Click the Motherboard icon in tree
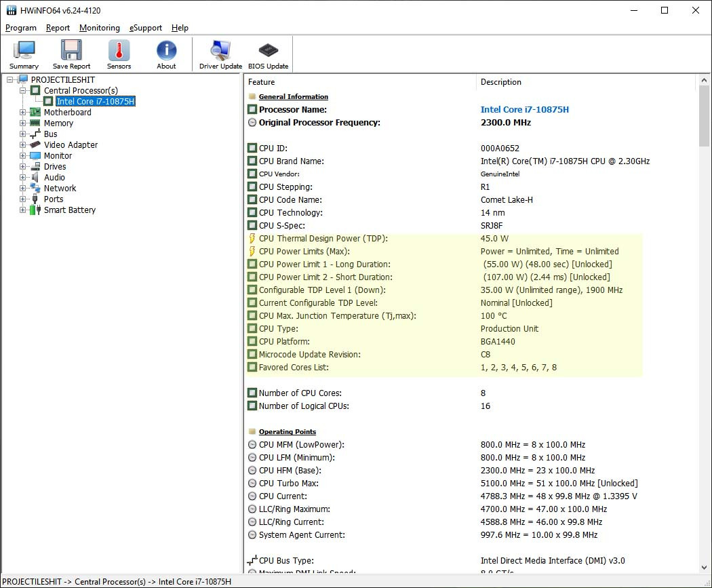 point(35,112)
